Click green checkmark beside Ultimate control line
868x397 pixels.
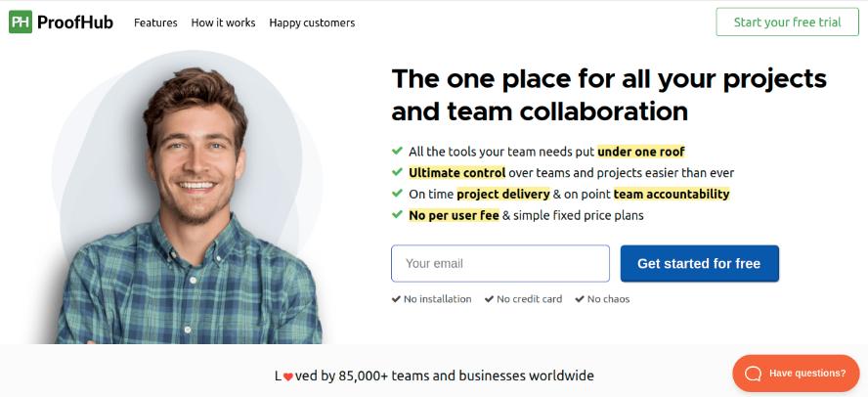397,172
